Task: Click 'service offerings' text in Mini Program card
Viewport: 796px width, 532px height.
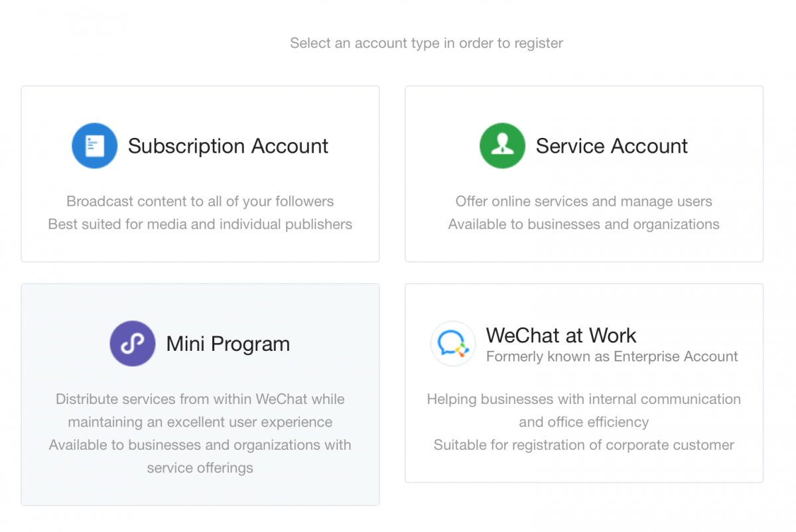Action: [x=200, y=468]
